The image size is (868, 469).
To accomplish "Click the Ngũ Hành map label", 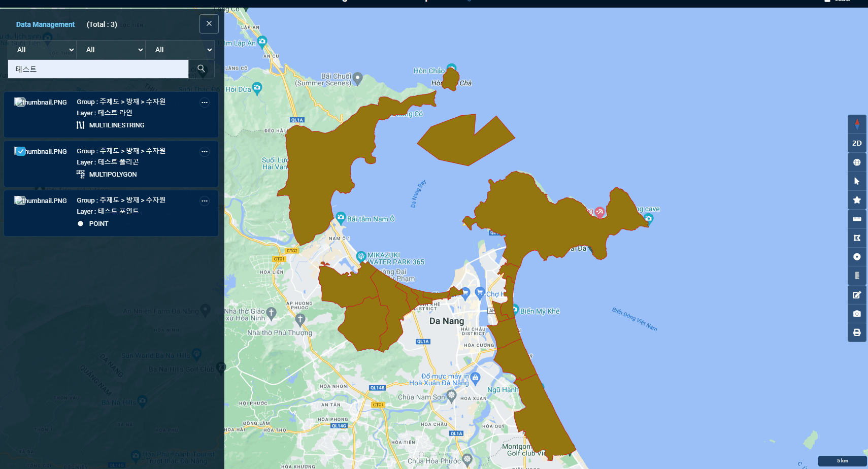I will click(503, 390).
